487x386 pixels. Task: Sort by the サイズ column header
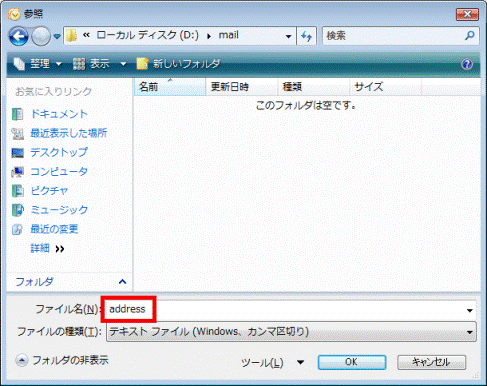pos(385,87)
